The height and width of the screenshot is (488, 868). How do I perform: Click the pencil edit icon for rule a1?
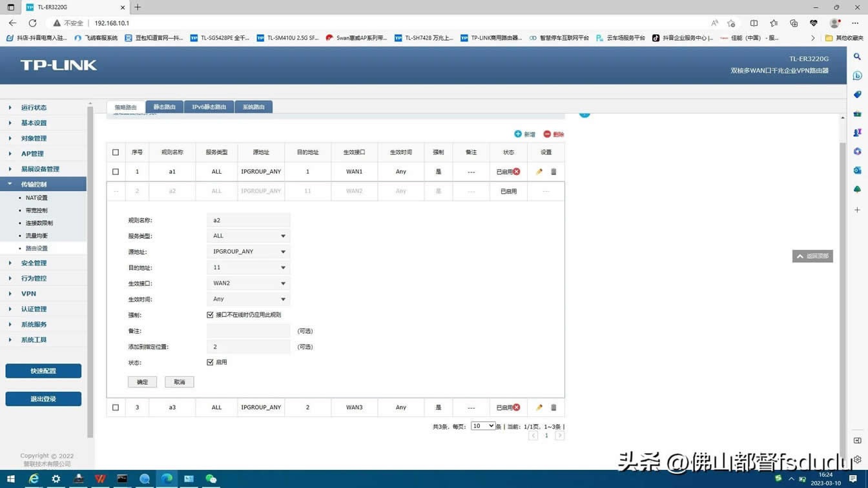[x=539, y=172]
